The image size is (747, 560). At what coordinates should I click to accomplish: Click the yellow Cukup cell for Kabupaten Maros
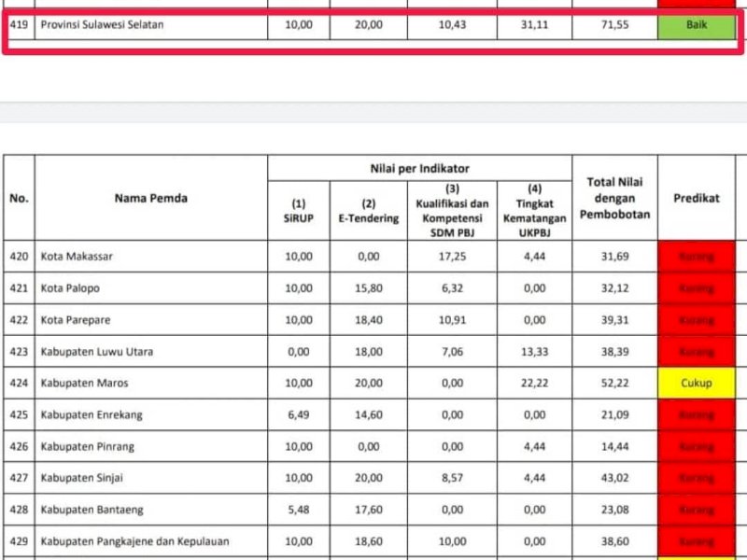coord(696,383)
